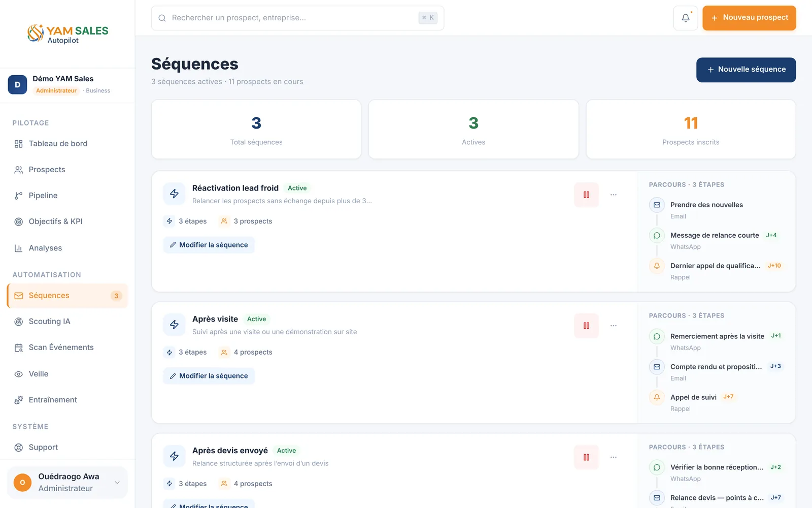
Task: Open the Veille page
Action: point(67,374)
